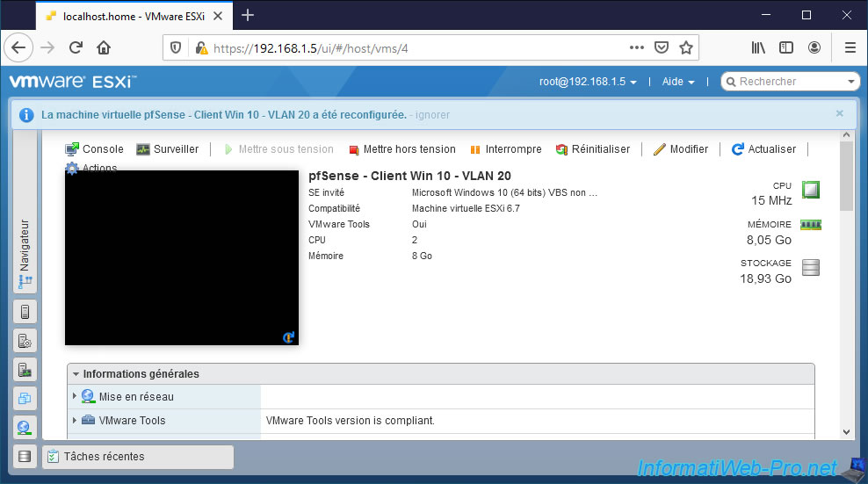Open the Monitor icon in the sidebar
The height and width of the screenshot is (484, 868).
point(25,369)
